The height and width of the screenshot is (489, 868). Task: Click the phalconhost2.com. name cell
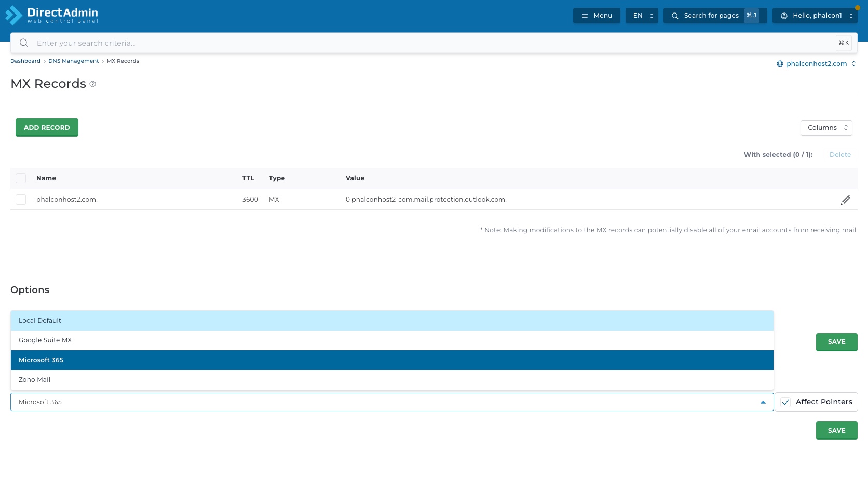coord(67,200)
